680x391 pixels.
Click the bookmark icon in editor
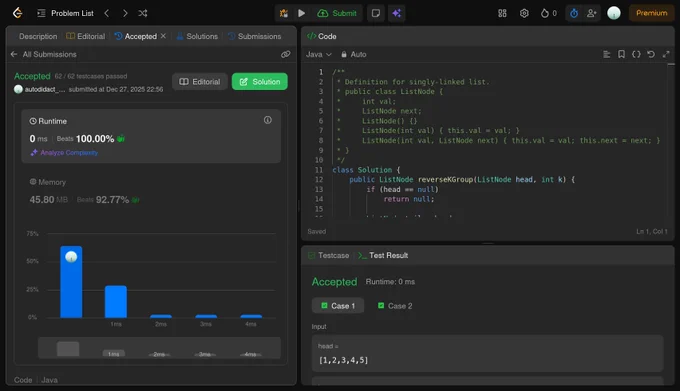(x=621, y=54)
